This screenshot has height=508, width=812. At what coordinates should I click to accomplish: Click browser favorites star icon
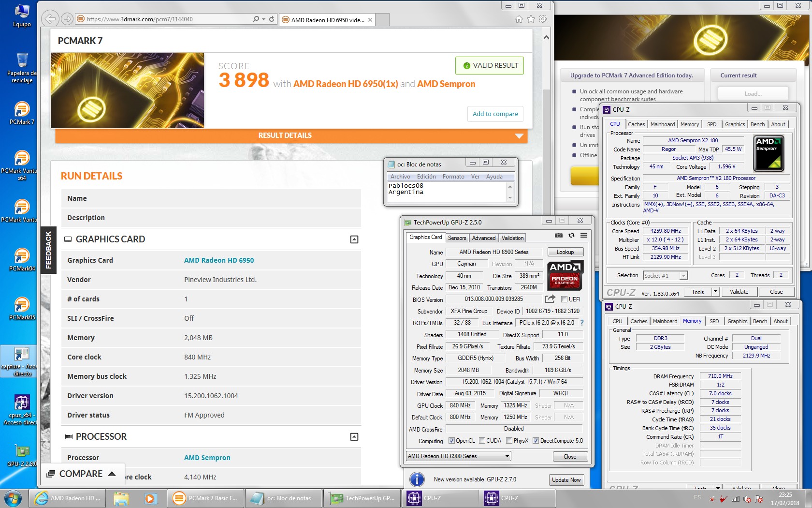pos(531,19)
